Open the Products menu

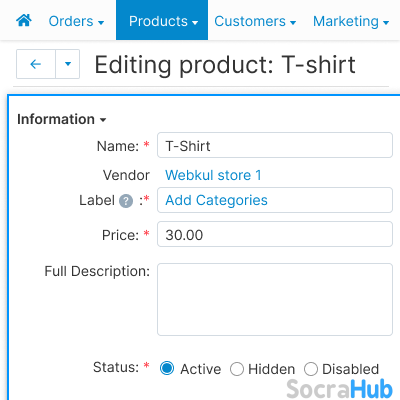click(162, 20)
